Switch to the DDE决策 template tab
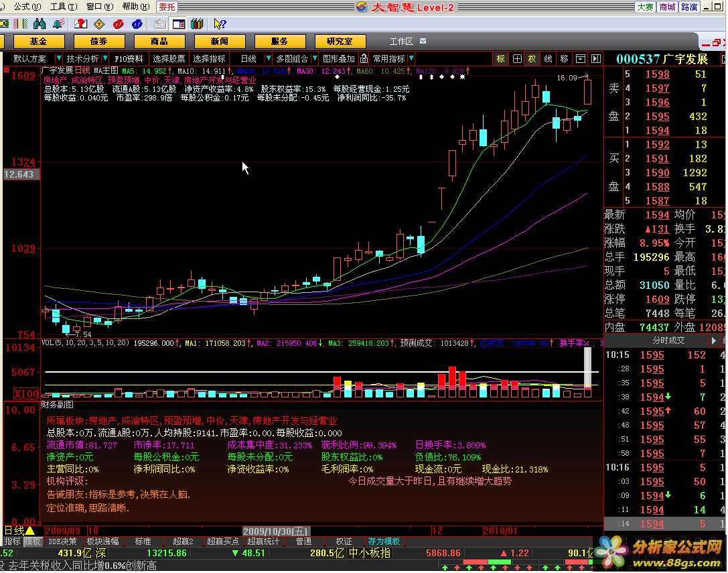Viewport: 728px width, 573px height. coord(63,542)
